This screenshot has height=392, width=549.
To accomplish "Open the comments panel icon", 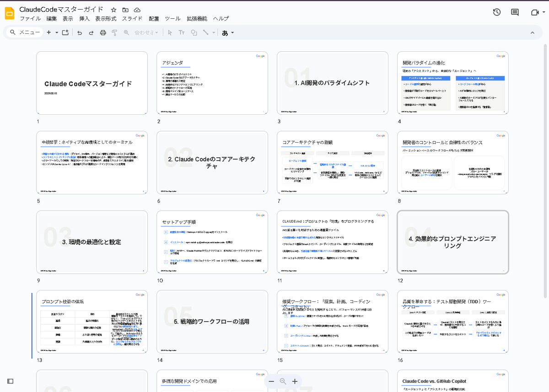I will click(x=515, y=12).
